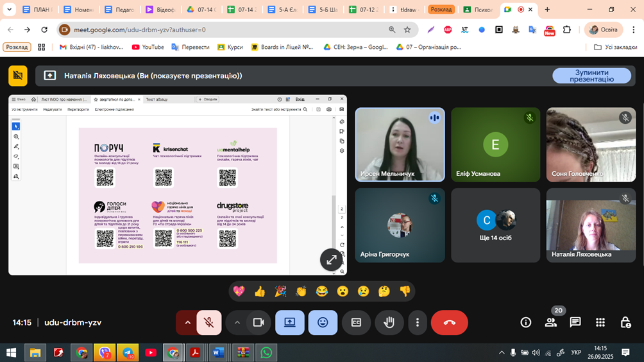Open the YouTube bookmark
Viewport: 644px width, 362px height.
click(x=148, y=47)
